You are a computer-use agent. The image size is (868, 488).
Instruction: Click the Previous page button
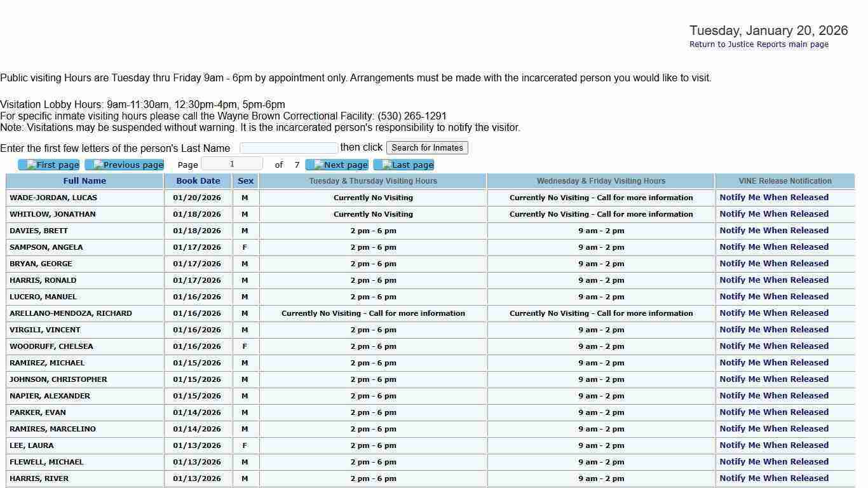point(125,165)
